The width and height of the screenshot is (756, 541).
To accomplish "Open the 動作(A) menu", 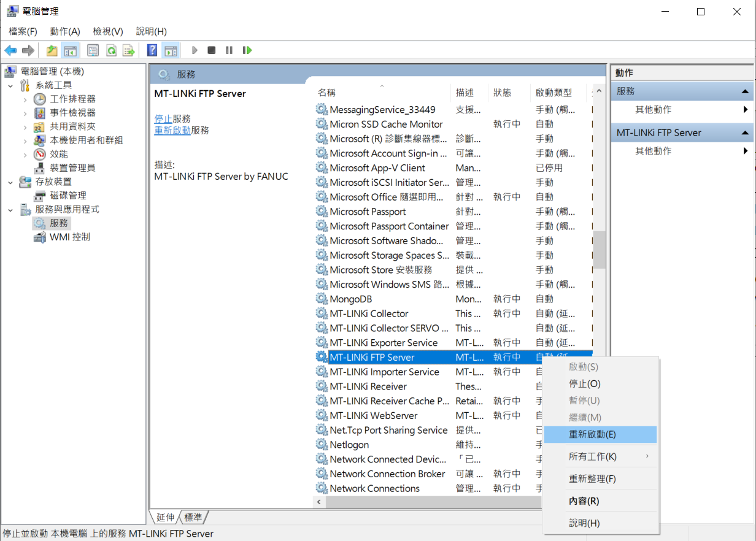I will tap(65, 31).
